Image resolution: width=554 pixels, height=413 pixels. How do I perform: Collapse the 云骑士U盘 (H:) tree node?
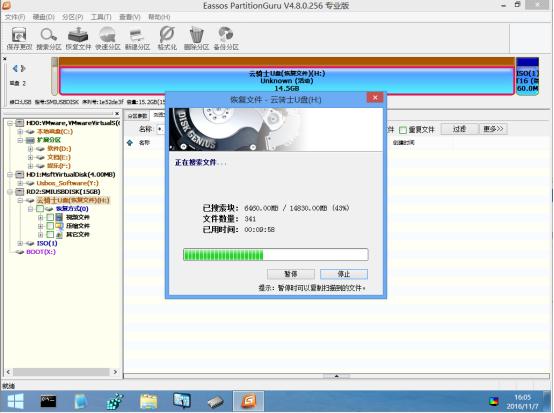(x=20, y=200)
